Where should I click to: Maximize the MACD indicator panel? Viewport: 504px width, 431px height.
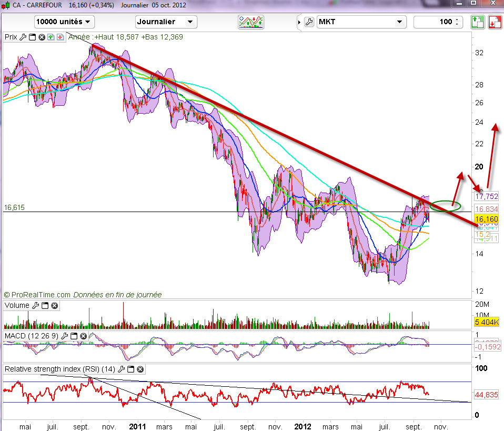(x=74, y=335)
